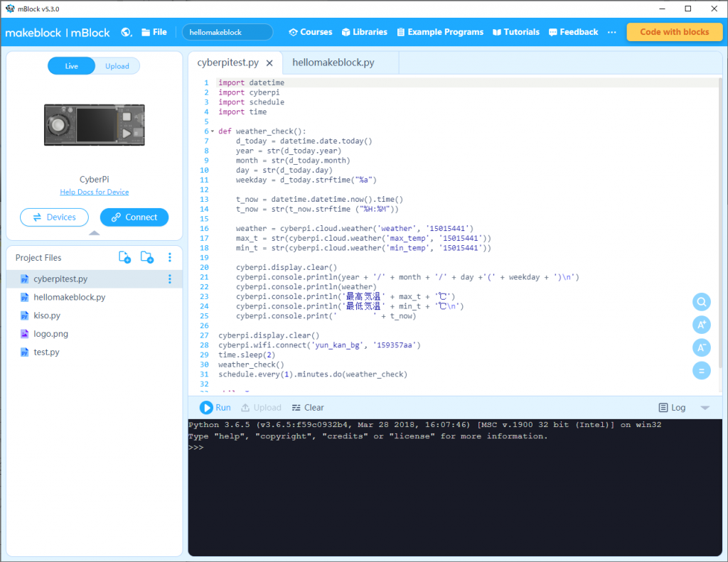728x562 pixels.
Task: Open the Devices library button
Action: (54, 217)
